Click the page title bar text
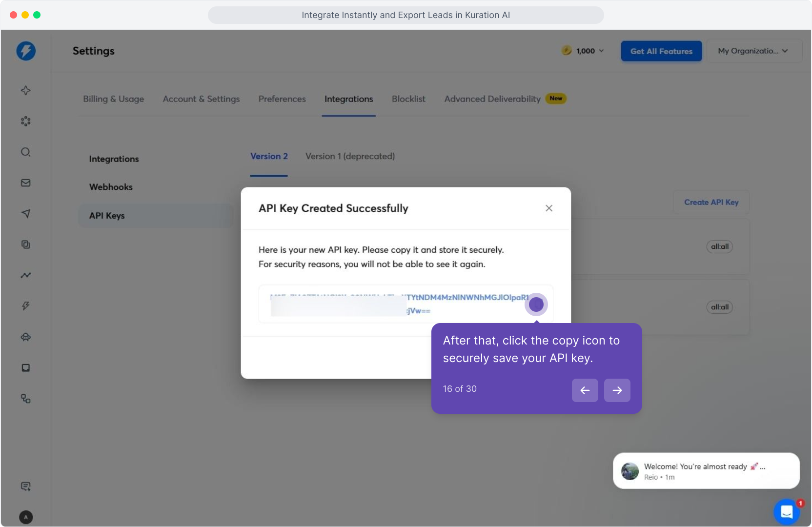 (x=406, y=15)
